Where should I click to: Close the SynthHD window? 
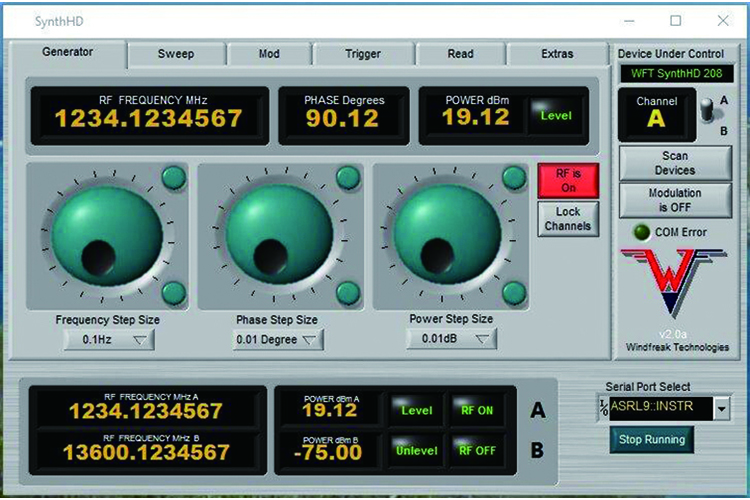coord(723,21)
